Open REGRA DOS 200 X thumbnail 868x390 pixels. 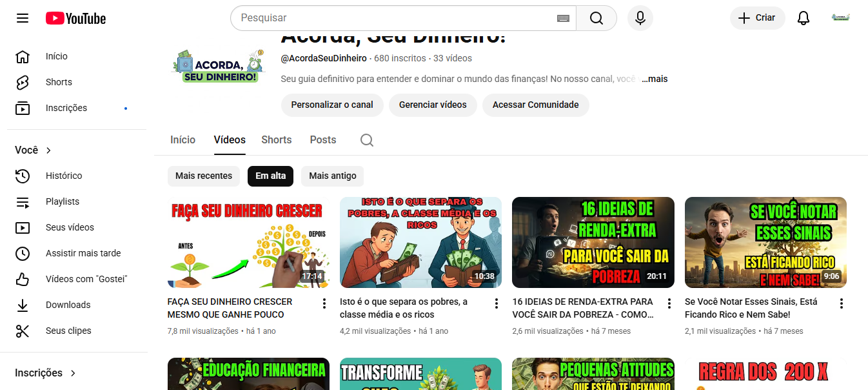[x=765, y=374]
